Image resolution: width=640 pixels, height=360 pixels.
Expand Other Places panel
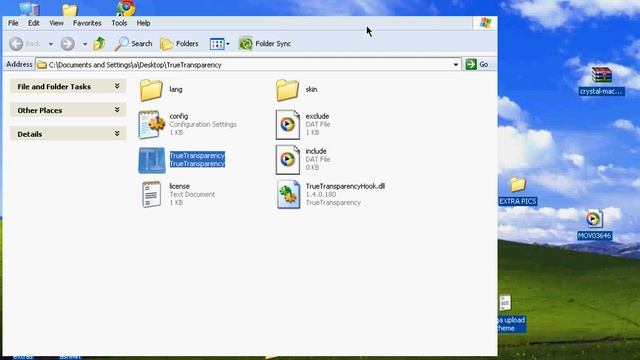68,110
